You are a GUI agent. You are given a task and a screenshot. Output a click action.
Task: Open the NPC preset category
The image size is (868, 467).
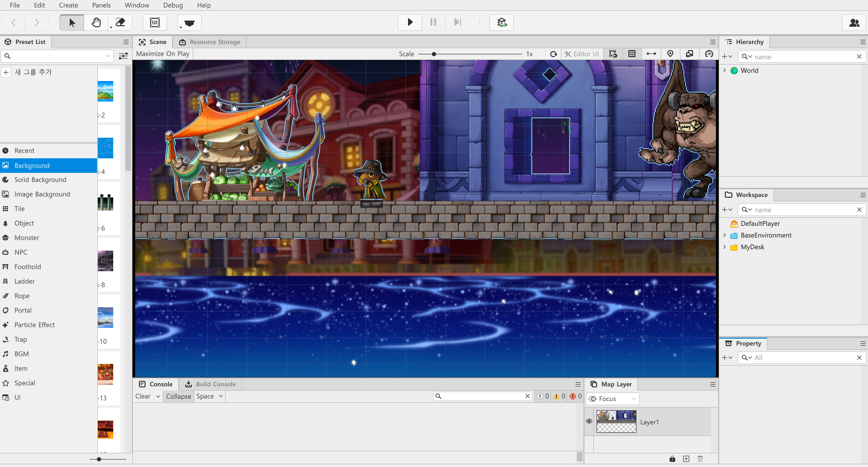coord(49,252)
